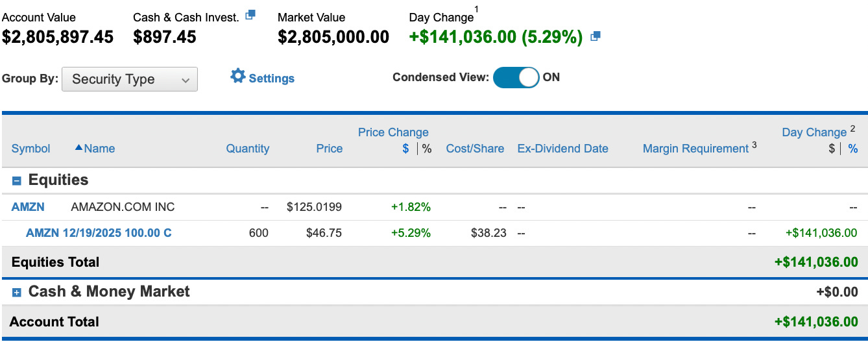Expand the Cash & Money Market section
Screen dimensions: 868x342
pos(17,293)
